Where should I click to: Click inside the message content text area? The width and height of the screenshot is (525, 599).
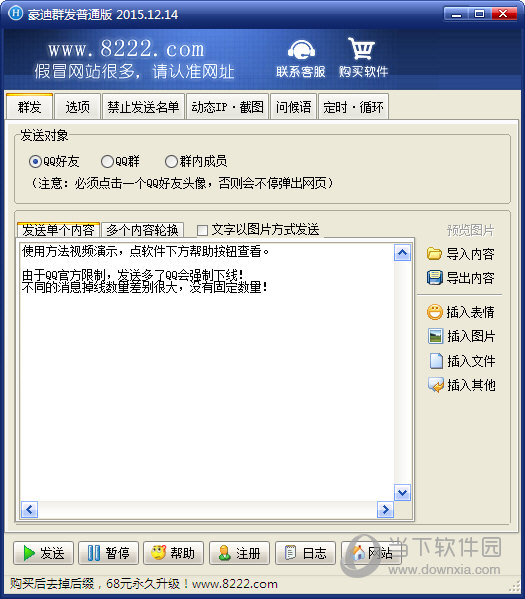coord(207,371)
